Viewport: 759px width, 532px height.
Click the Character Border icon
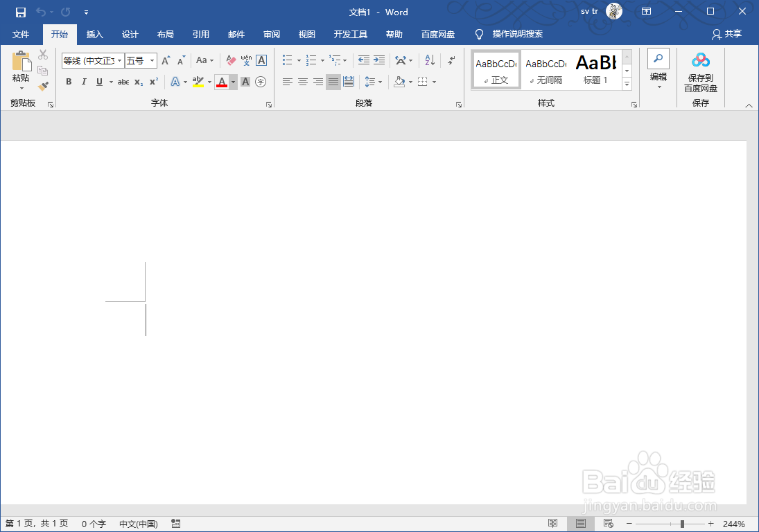261,60
